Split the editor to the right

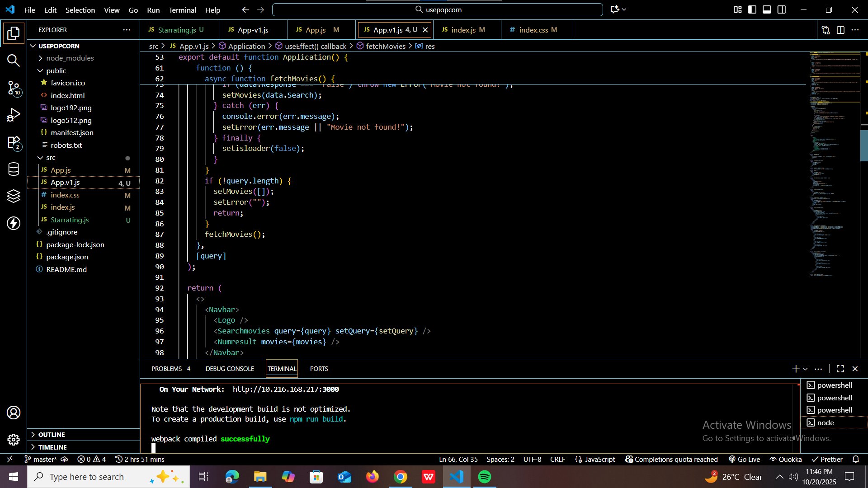pos(840,30)
